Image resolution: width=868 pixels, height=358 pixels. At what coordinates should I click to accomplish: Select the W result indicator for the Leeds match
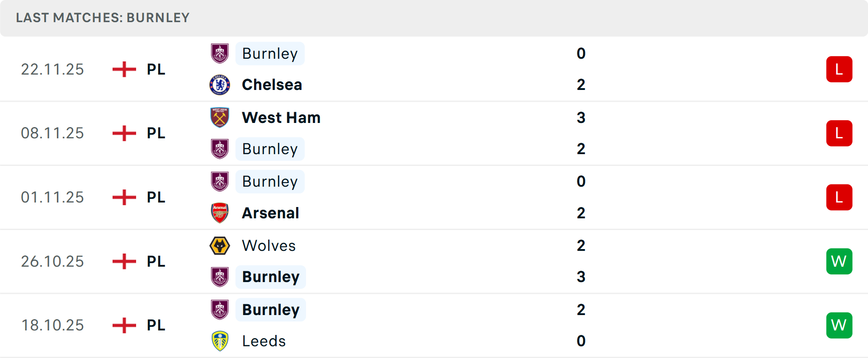[x=840, y=325]
